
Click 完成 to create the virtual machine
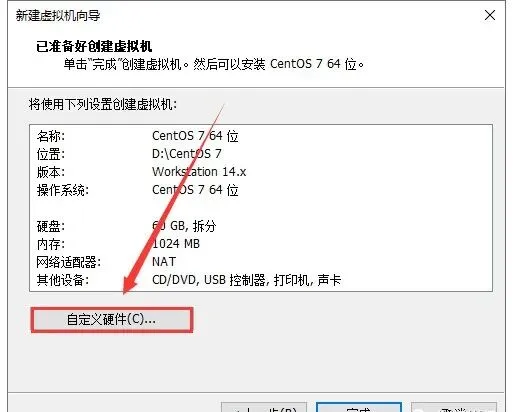tap(359, 407)
